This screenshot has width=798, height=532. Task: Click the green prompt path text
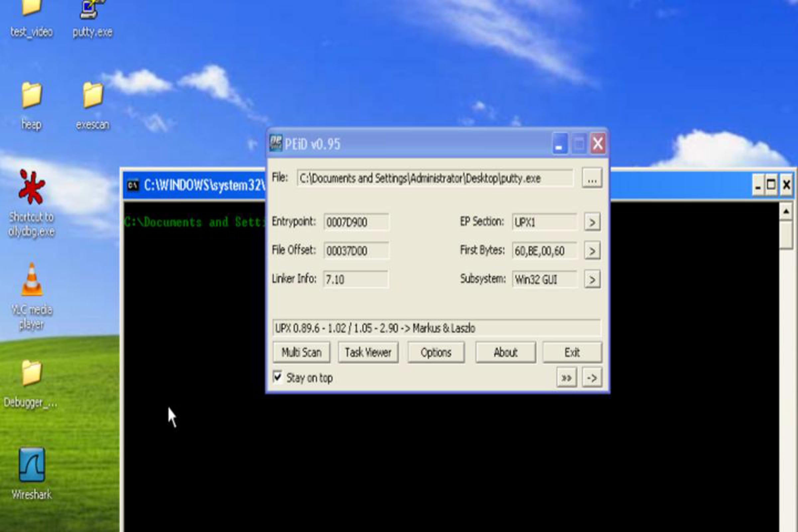click(195, 222)
